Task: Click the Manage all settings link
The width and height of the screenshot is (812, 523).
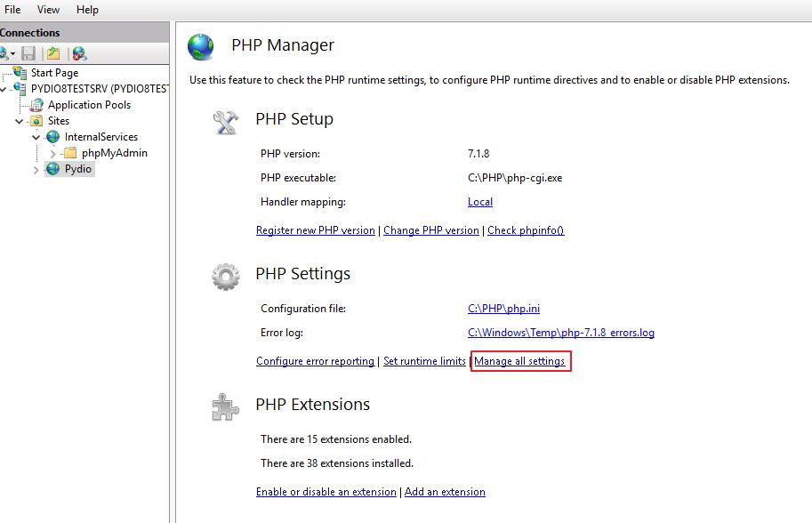Action: coord(519,361)
